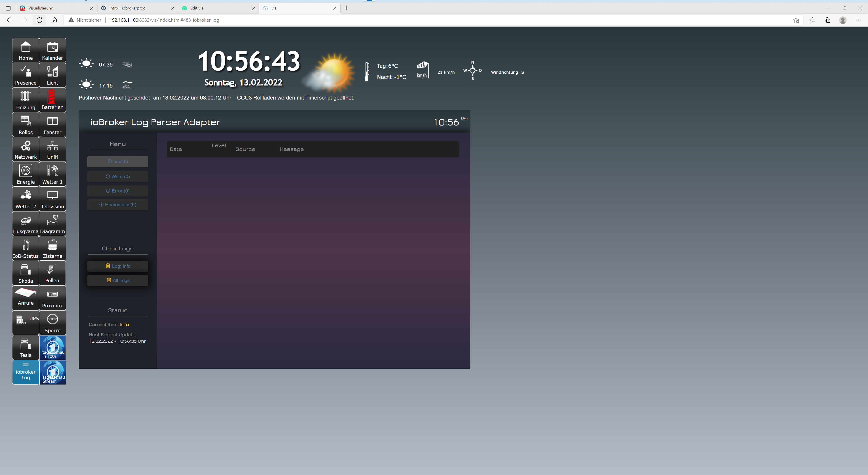Screen dimensions: 868x475
Task: Open the Netzwerk gears tile
Action: (26, 149)
